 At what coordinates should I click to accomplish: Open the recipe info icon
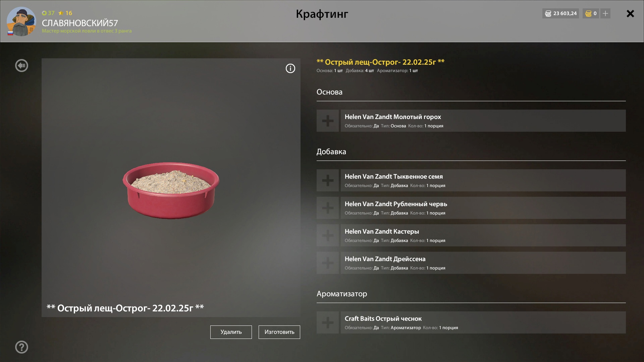point(290,68)
